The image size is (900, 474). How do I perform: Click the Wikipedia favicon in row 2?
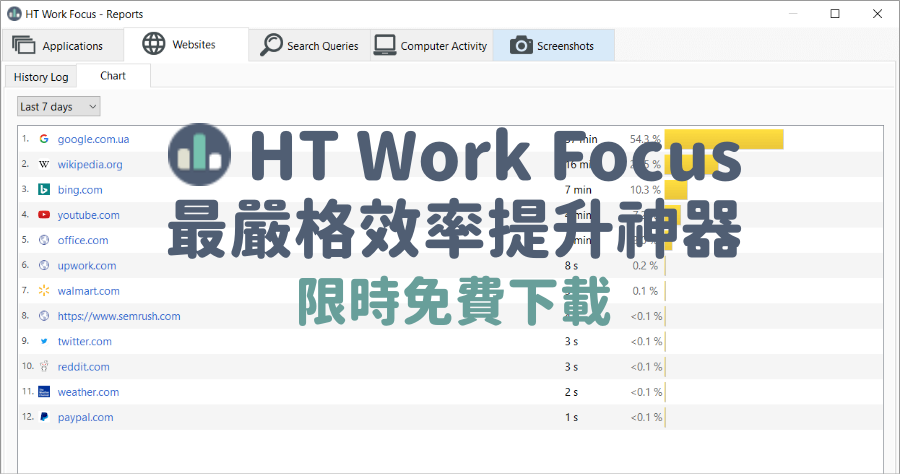(x=44, y=164)
